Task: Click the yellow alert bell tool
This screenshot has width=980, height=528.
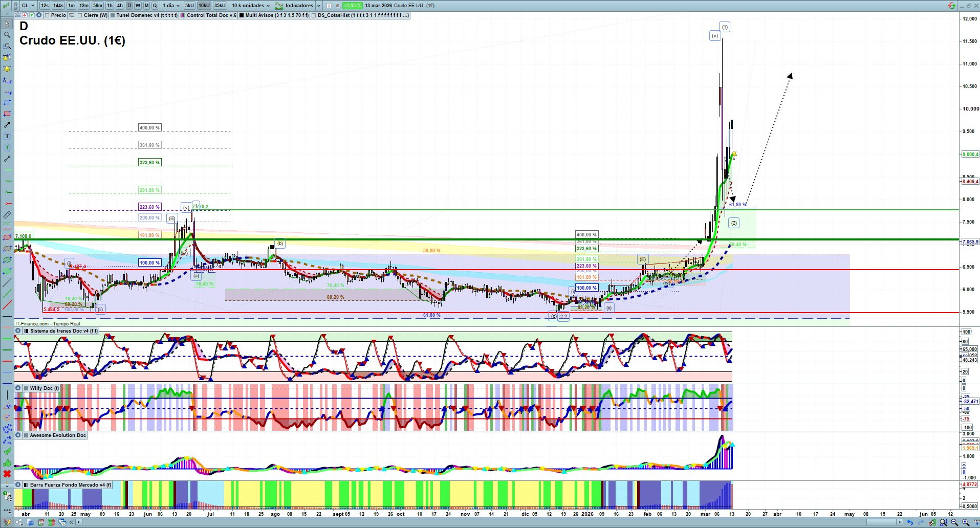Action: pyautogui.click(x=7, y=69)
